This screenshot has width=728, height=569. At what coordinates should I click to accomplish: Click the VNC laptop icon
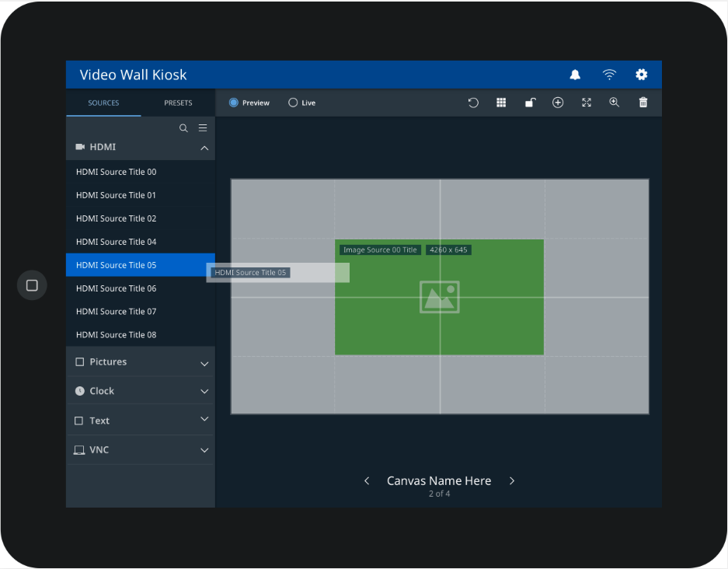pyautogui.click(x=79, y=450)
